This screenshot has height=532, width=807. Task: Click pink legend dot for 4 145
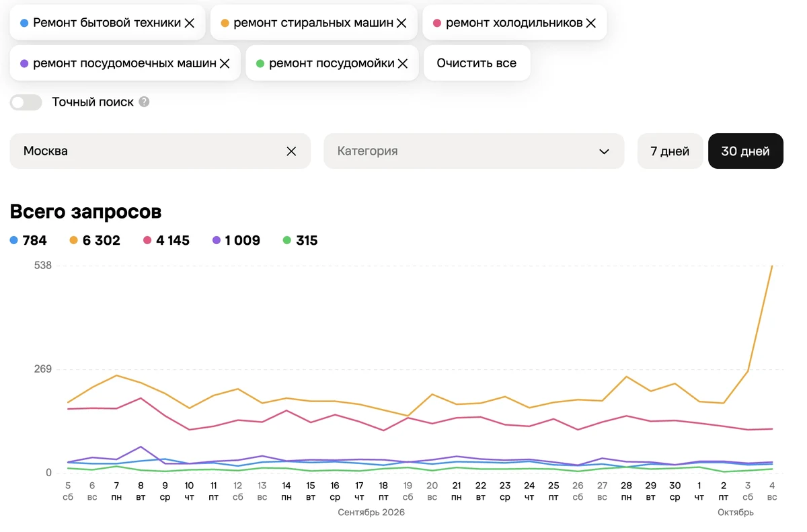(x=147, y=240)
